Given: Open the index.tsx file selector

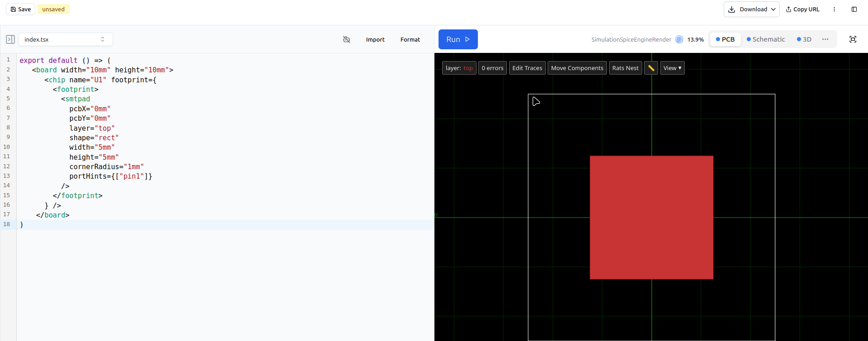Looking at the screenshot, I should tap(66, 39).
